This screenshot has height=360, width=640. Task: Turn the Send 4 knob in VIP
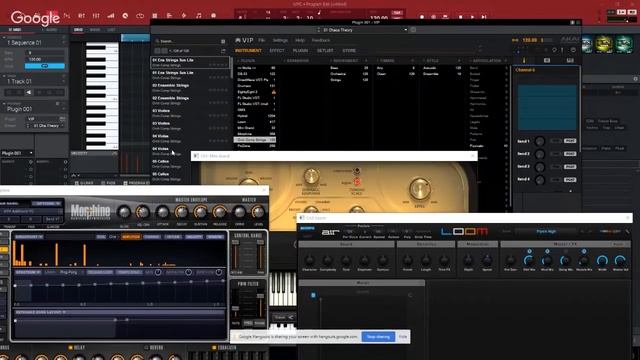[x=540, y=180]
